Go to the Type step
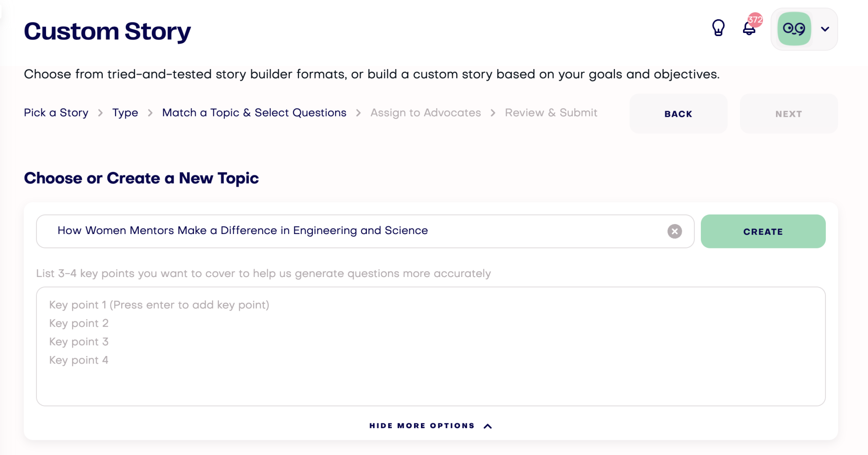Image resolution: width=868 pixels, height=455 pixels. (x=125, y=113)
